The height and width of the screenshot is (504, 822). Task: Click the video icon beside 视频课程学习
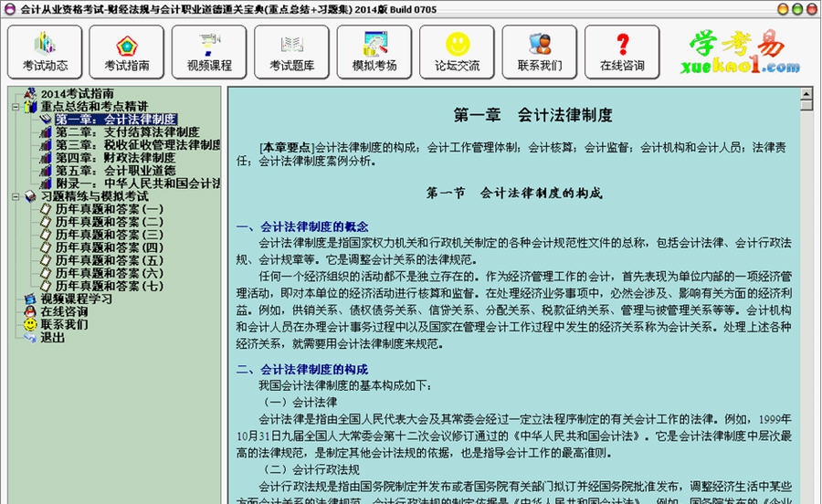(30, 299)
